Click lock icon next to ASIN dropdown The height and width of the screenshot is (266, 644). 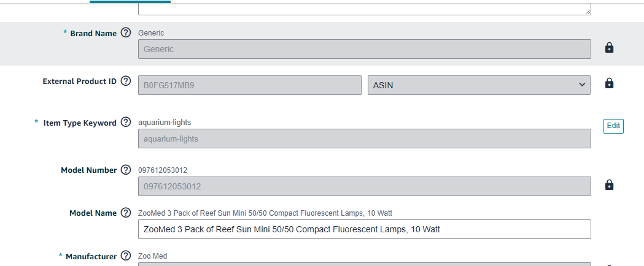click(x=609, y=83)
